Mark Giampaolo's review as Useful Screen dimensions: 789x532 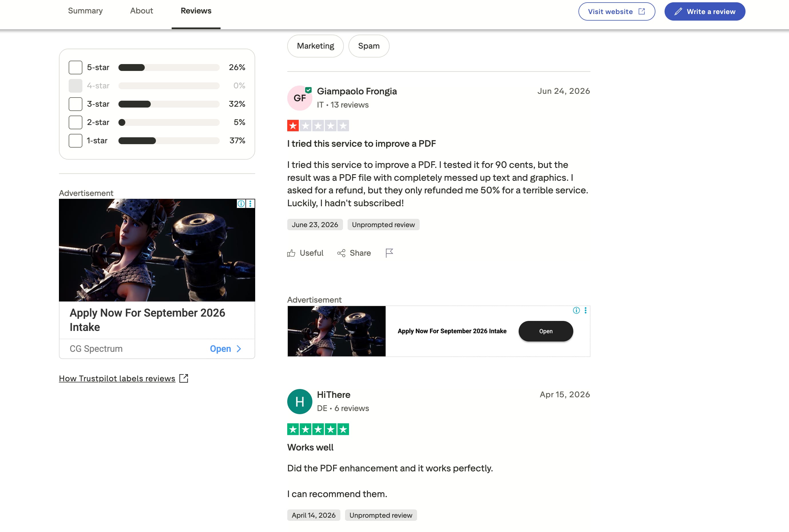(x=305, y=253)
